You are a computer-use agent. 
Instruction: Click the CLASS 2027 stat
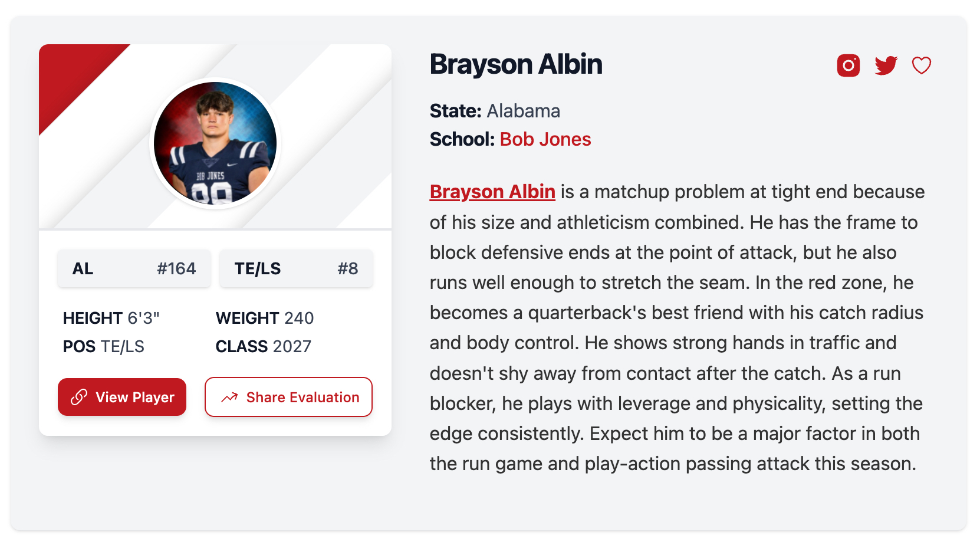(264, 346)
